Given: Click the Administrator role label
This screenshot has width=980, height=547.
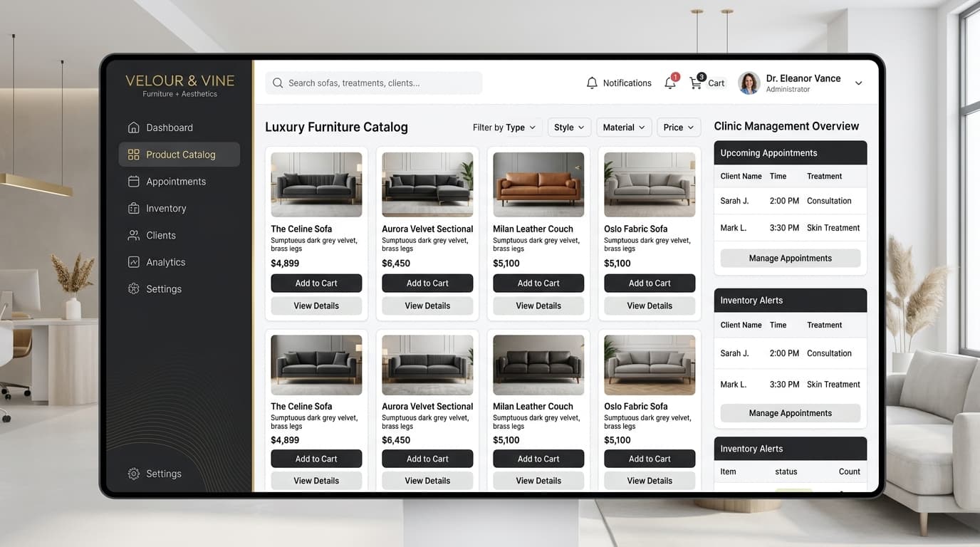Looking at the screenshot, I should [788, 90].
